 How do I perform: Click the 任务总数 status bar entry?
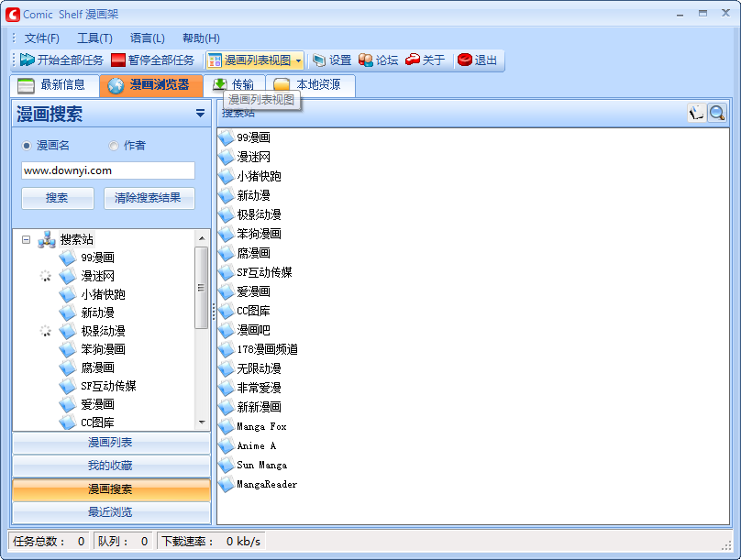click(x=49, y=541)
